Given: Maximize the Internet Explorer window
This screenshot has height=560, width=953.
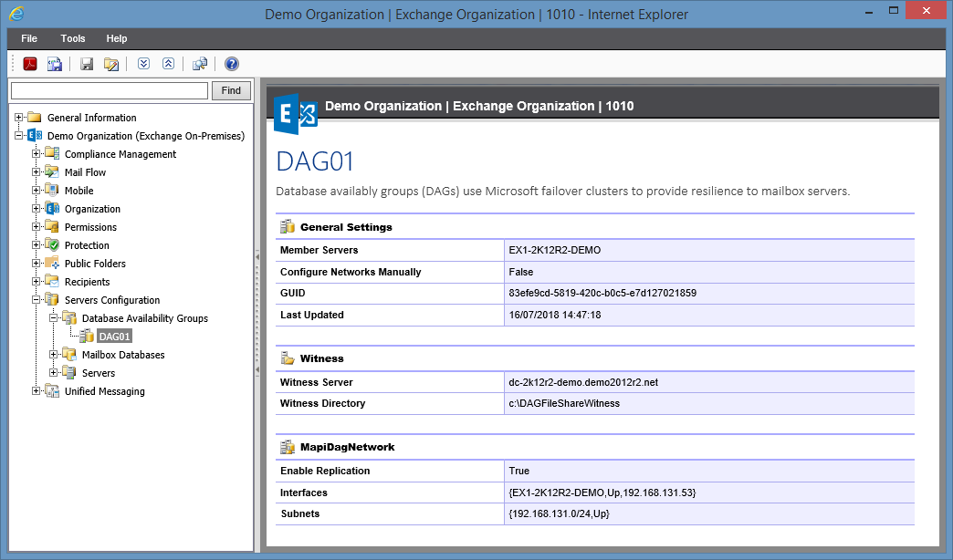Looking at the screenshot, I should pyautogui.click(x=894, y=10).
